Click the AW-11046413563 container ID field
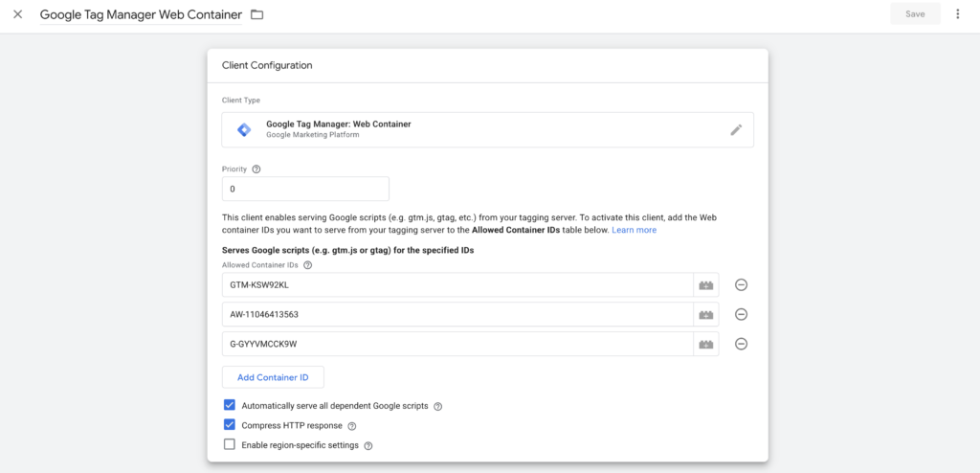Image resolution: width=980 pixels, height=473 pixels. [x=457, y=314]
